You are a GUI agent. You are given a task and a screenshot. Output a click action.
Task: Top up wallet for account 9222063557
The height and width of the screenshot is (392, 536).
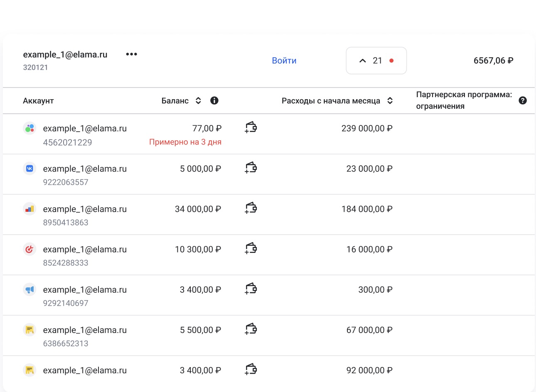251,167
